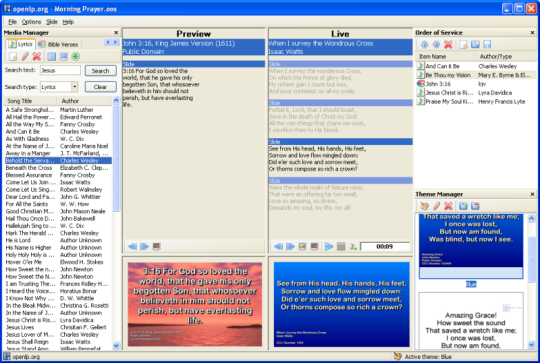Delete item from Order of Service

coord(448,44)
